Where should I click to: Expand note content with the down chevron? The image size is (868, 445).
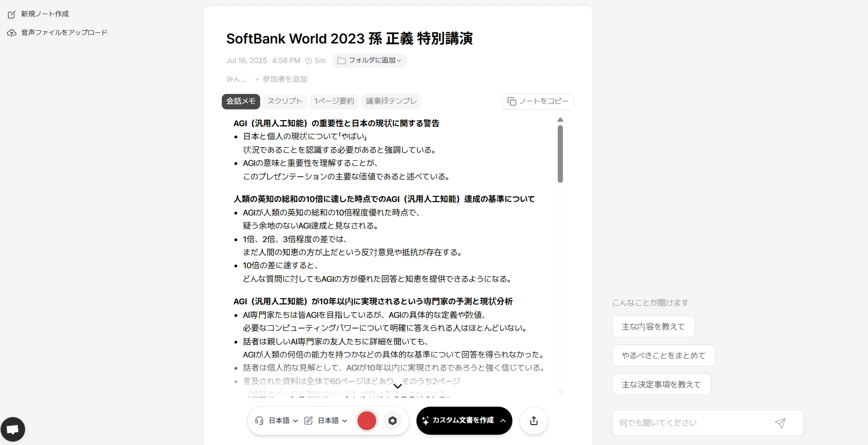(397, 386)
